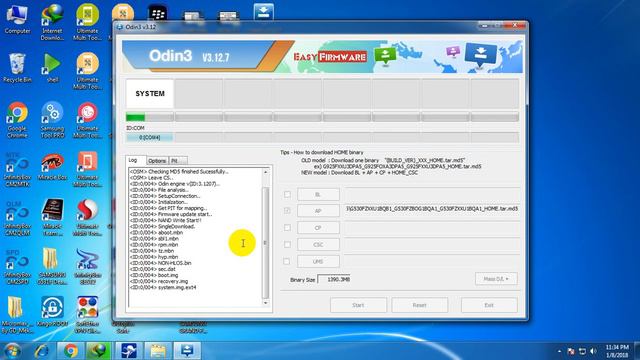This screenshot has height=360, width=640.
Task: Click the Binary Size value field
Action: (334, 279)
